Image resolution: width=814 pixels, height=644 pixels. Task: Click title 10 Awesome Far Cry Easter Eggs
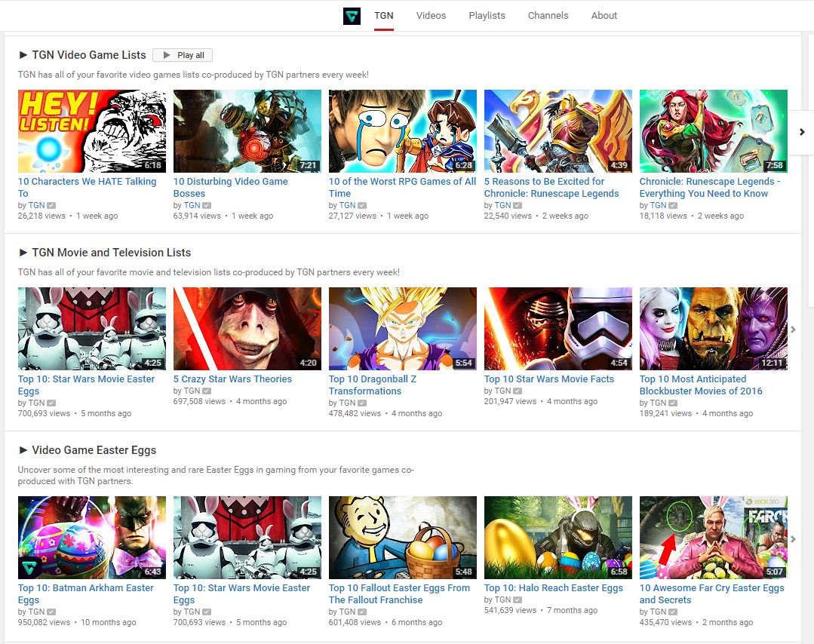pyautogui.click(x=711, y=593)
